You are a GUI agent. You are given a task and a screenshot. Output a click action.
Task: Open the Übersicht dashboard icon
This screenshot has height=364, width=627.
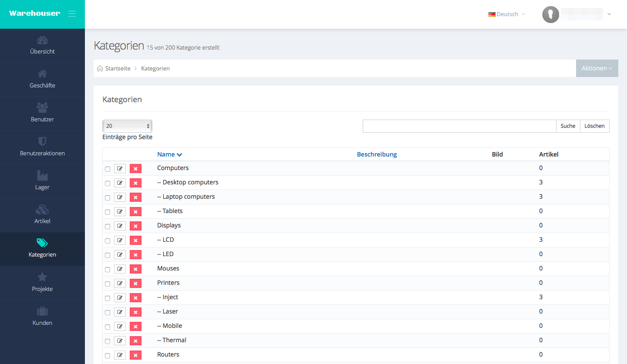(42, 40)
